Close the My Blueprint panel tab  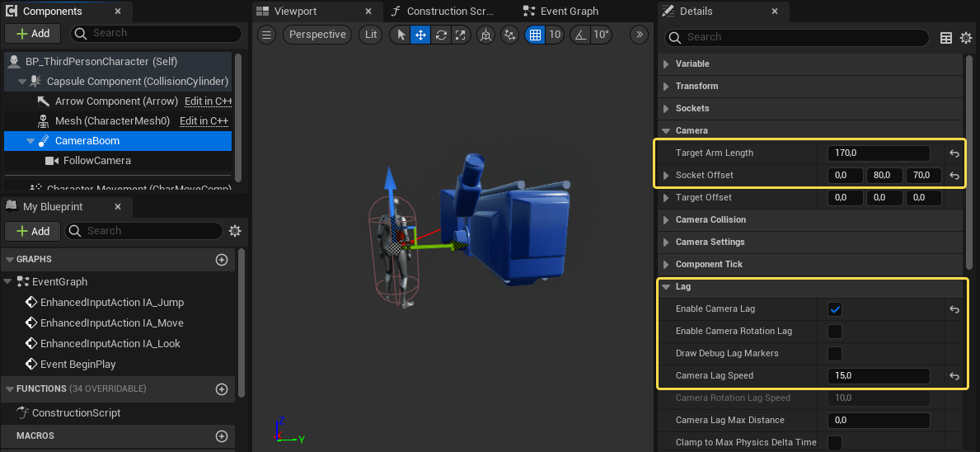(x=119, y=206)
